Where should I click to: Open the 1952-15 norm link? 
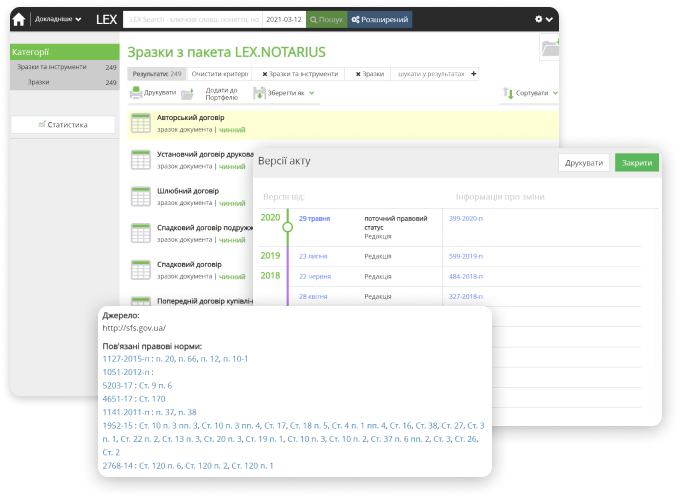(117, 426)
